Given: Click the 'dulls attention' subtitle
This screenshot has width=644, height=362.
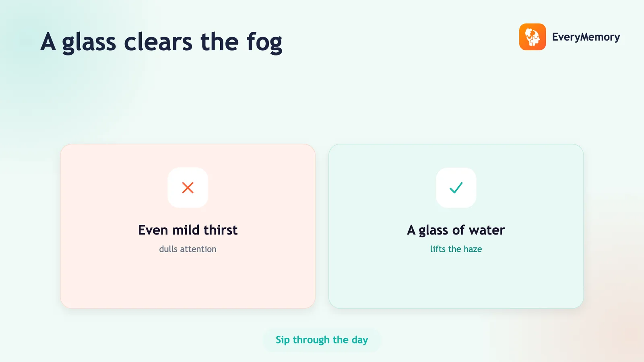Looking at the screenshot, I should (188, 249).
